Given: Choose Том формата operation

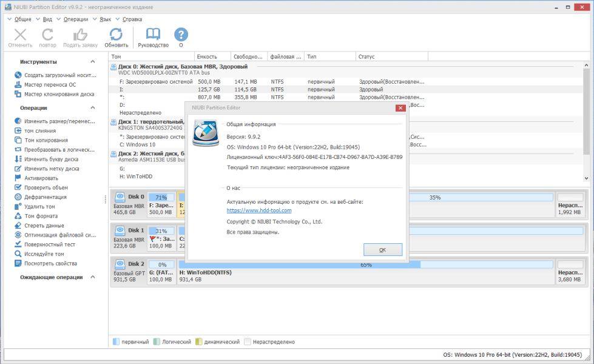Looking at the screenshot, I should click(x=36, y=216).
